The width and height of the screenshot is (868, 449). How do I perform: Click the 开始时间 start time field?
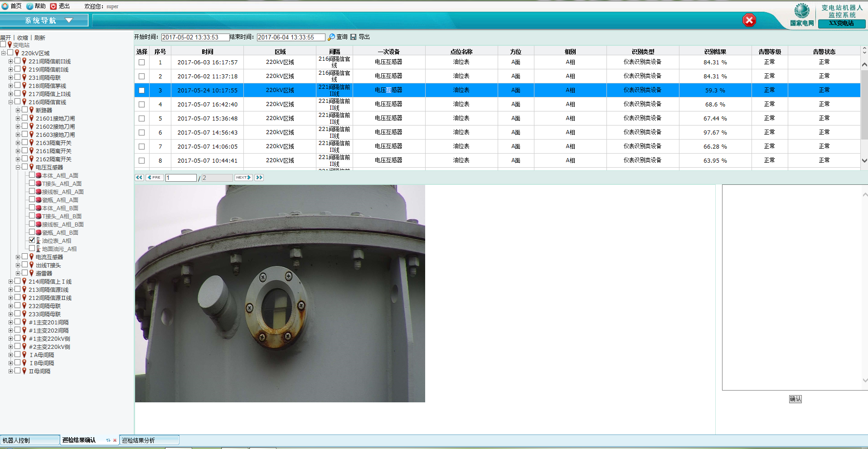[195, 37]
